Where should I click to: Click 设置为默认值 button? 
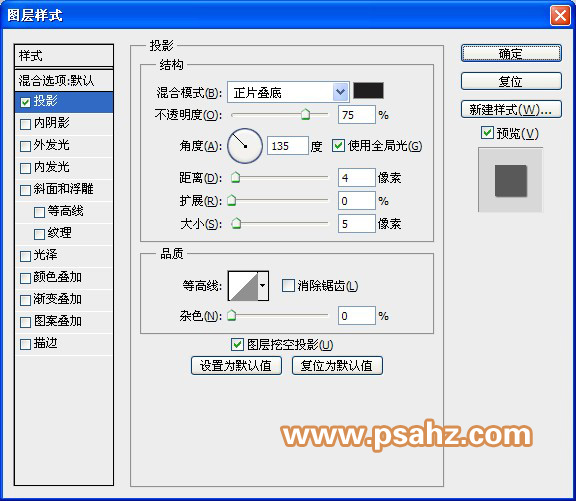point(236,365)
